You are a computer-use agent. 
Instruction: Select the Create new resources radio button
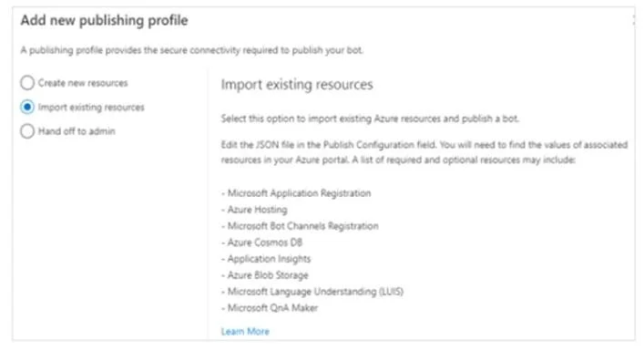[27, 83]
